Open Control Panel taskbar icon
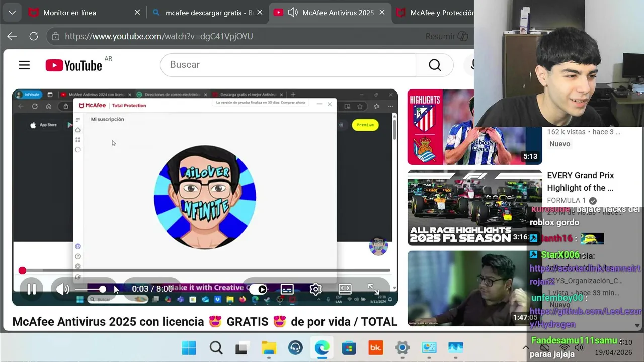 (429, 348)
